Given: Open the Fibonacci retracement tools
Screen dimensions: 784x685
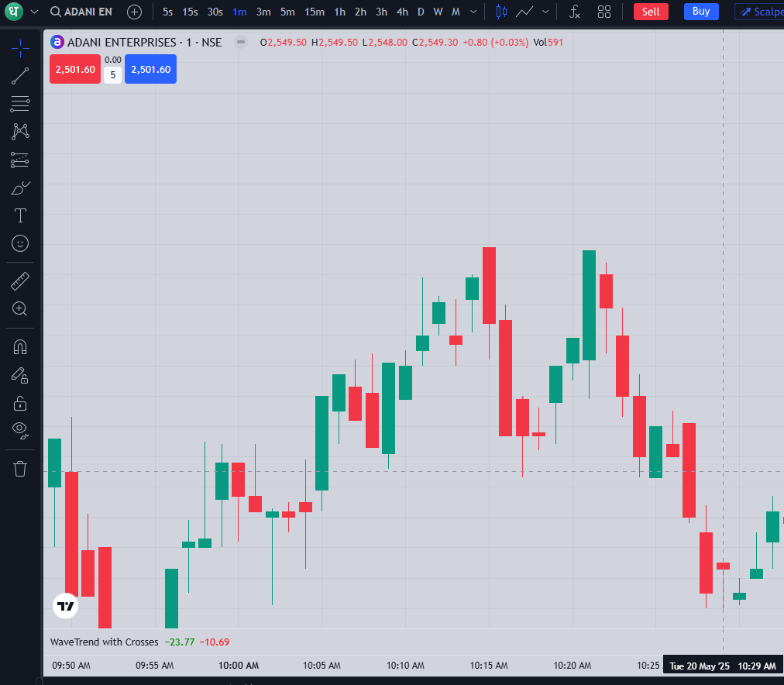Looking at the screenshot, I should 20,104.
